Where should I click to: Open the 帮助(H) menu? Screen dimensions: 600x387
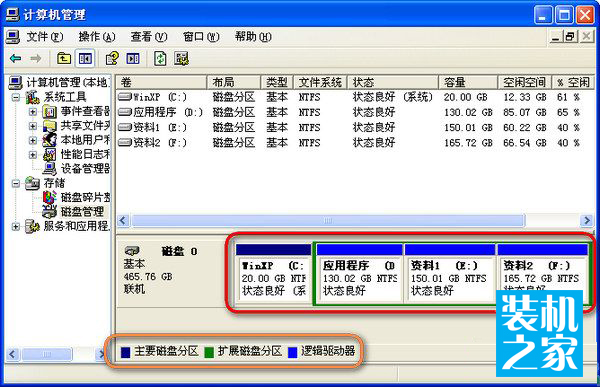(x=253, y=37)
